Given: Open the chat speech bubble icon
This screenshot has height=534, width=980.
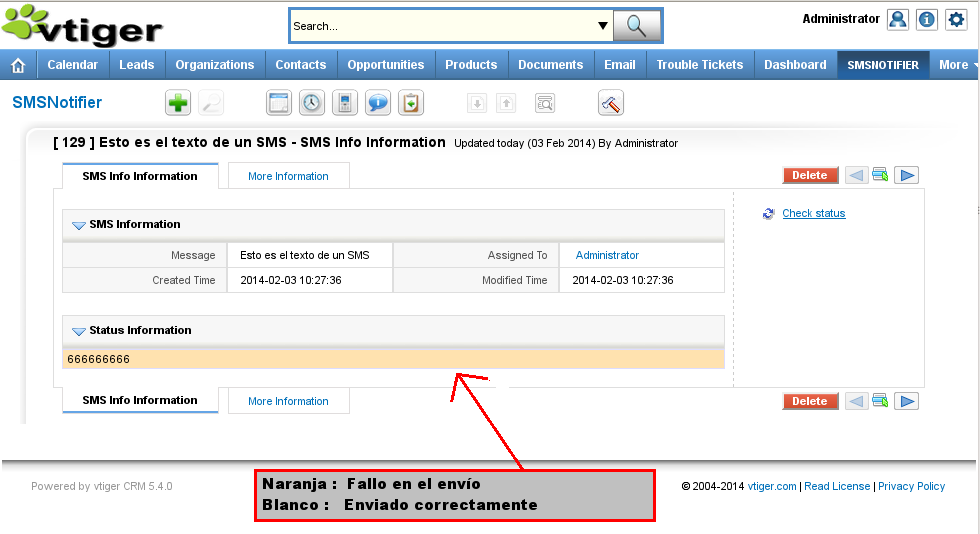Looking at the screenshot, I should point(378,102).
